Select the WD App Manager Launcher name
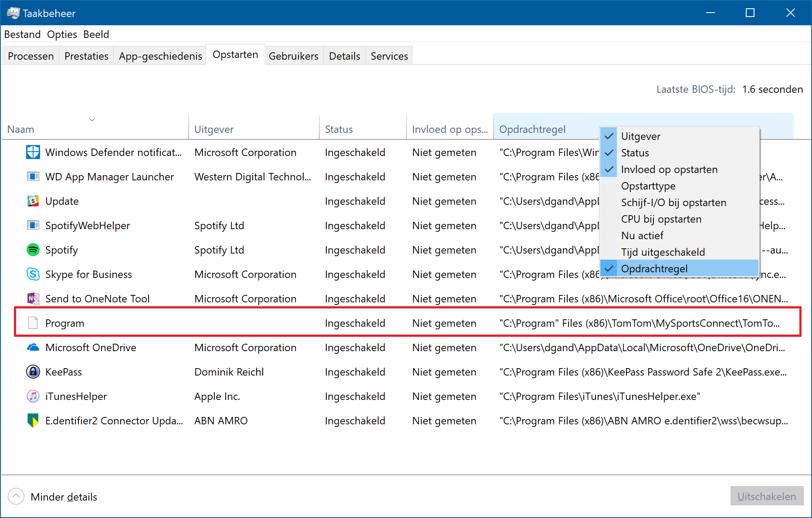This screenshot has height=518, width=812. (109, 177)
